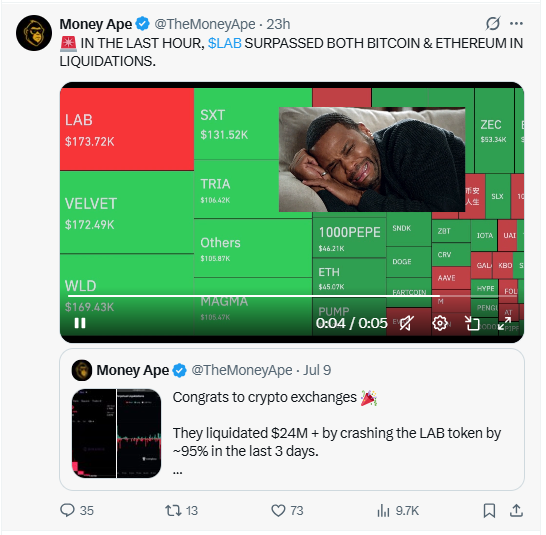
Task: Expand the video to fullscreen
Action: pos(505,323)
